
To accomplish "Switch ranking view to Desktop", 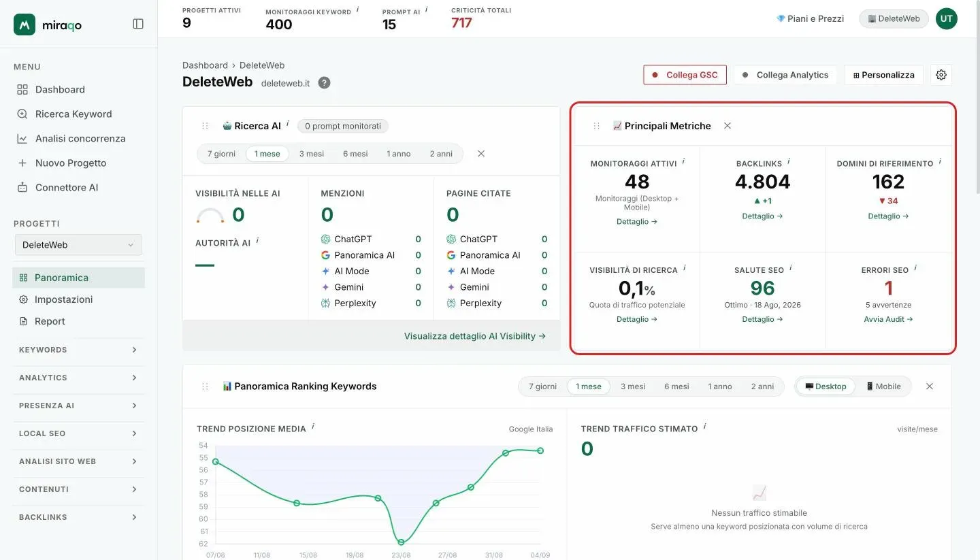I will click(x=826, y=386).
